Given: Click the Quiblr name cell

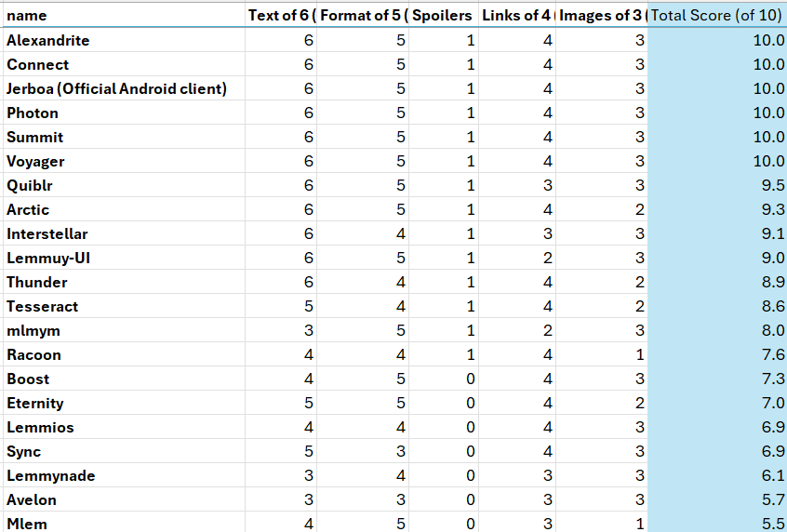Looking at the screenshot, I should pos(124,185).
